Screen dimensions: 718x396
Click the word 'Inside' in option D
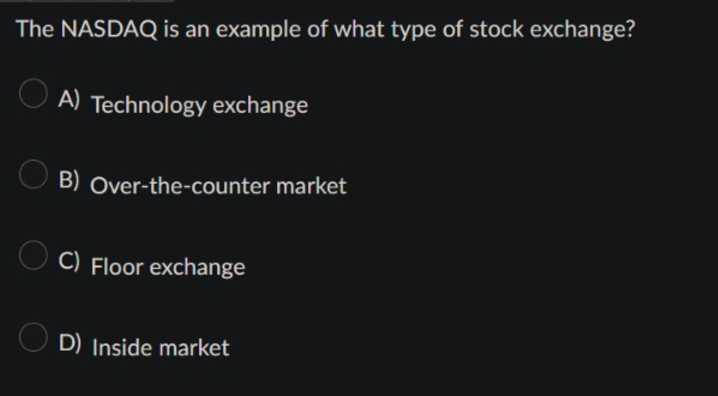point(122,347)
